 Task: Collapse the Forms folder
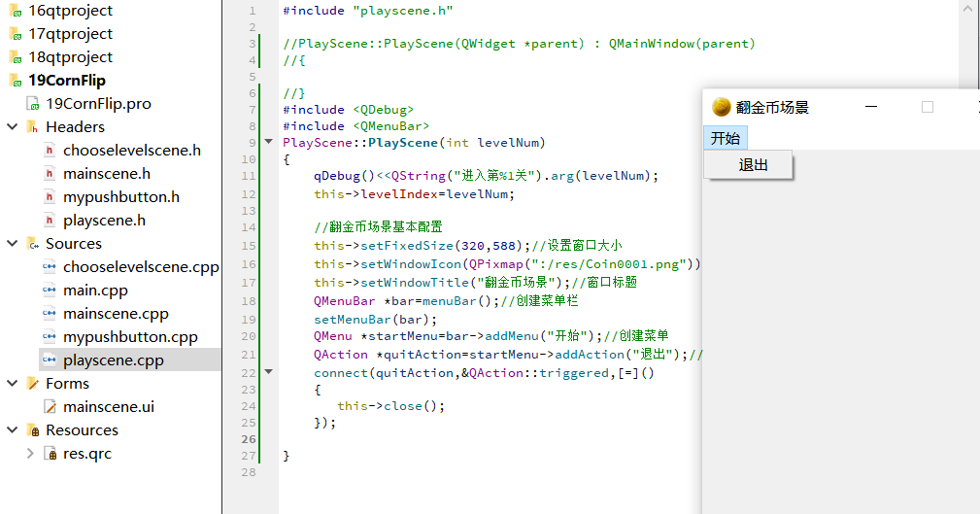click(12, 383)
